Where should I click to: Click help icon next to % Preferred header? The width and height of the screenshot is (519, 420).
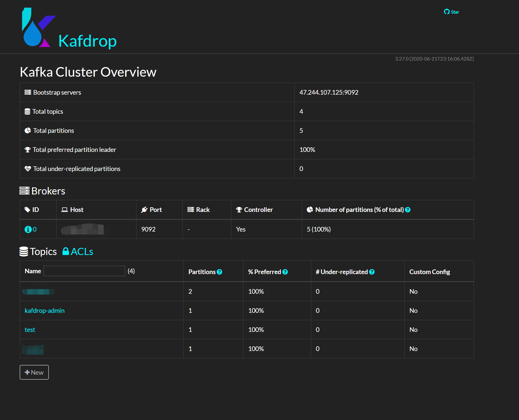[x=285, y=272]
